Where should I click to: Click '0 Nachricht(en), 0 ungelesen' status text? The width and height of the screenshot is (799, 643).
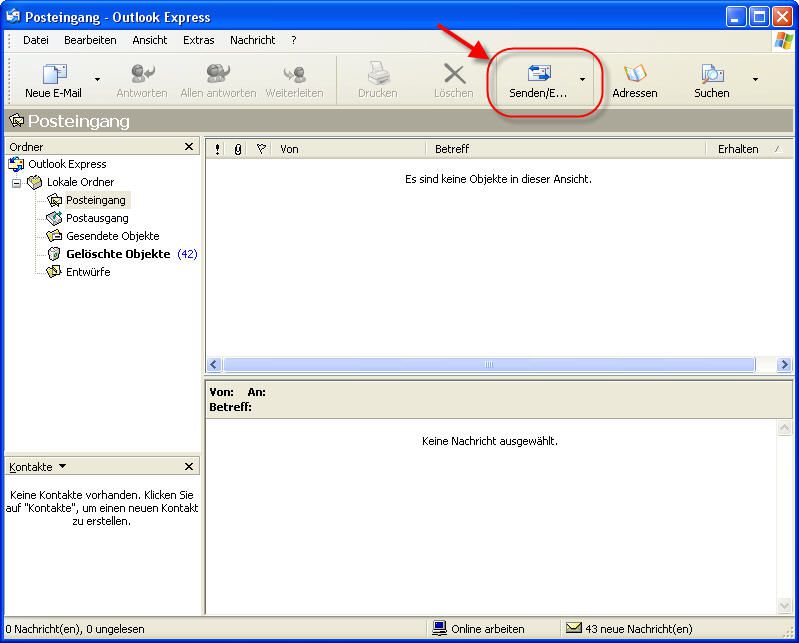tap(75, 629)
